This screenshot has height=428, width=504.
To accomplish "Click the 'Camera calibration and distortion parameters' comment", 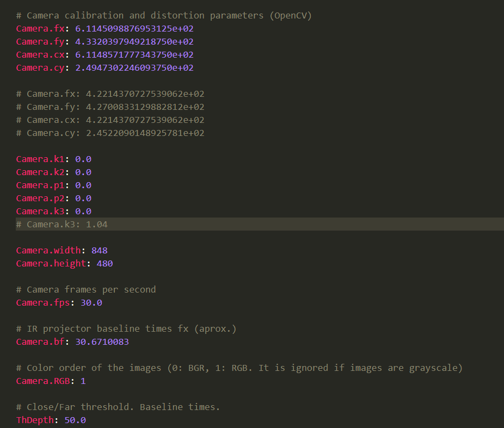I will pos(164,16).
